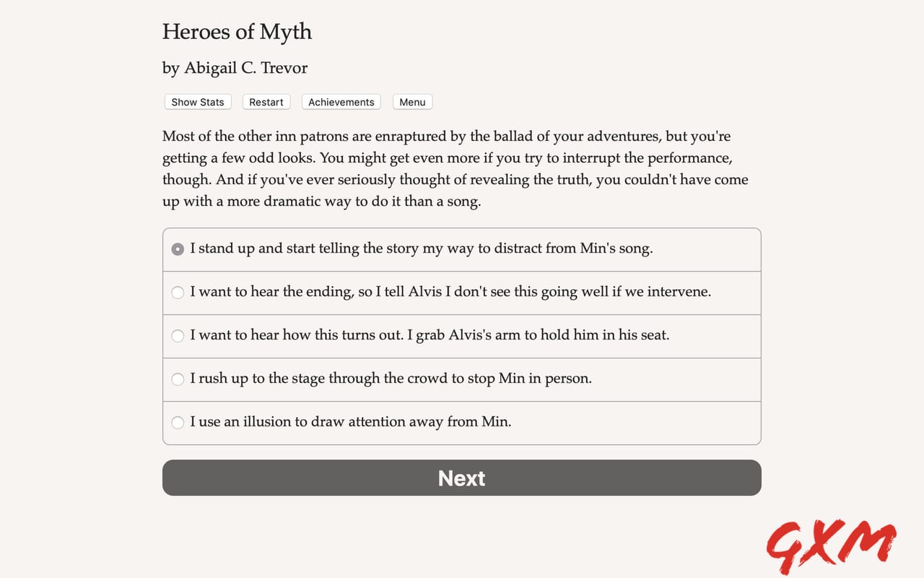Viewport: 924px width, 578px height.
Task: Open the game Menu
Action: click(x=411, y=102)
